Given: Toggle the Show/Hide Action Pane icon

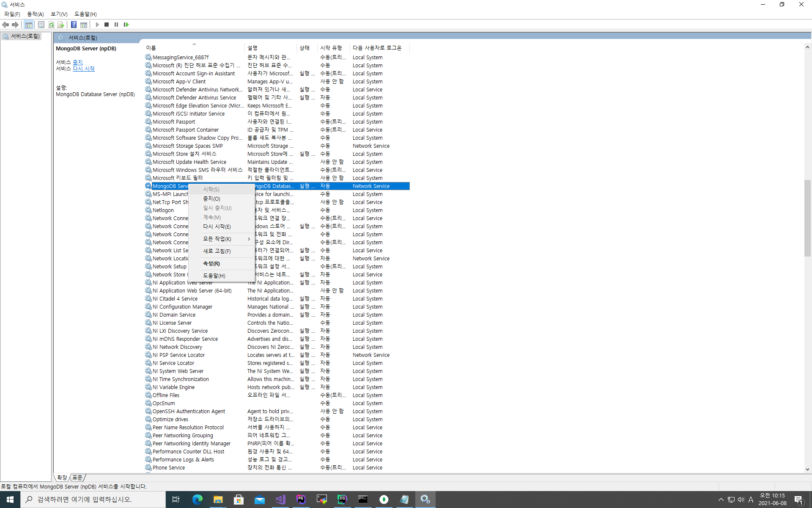Looking at the screenshot, I should point(84,25).
